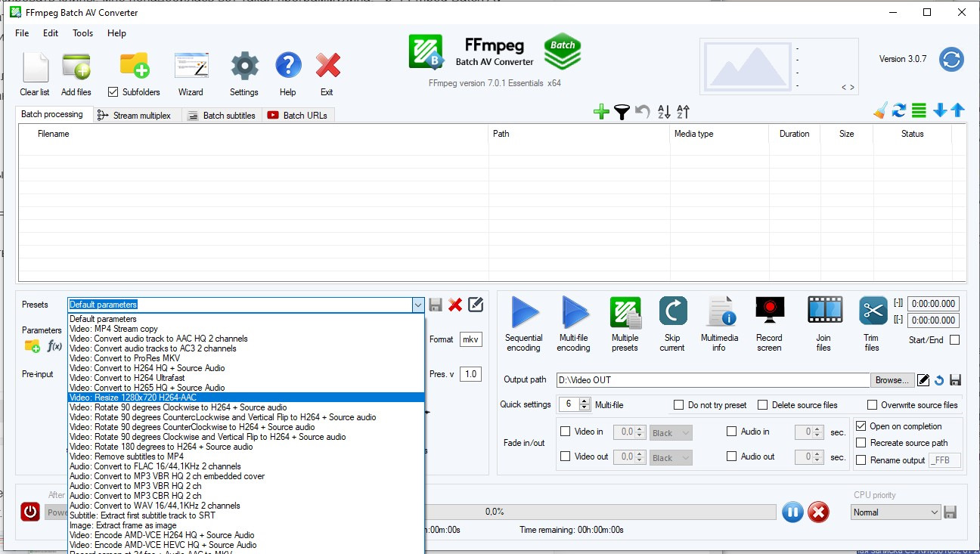Click the Filename column header
This screenshot has width=980, height=554.
pyautogui.click(x=253, y=134)
